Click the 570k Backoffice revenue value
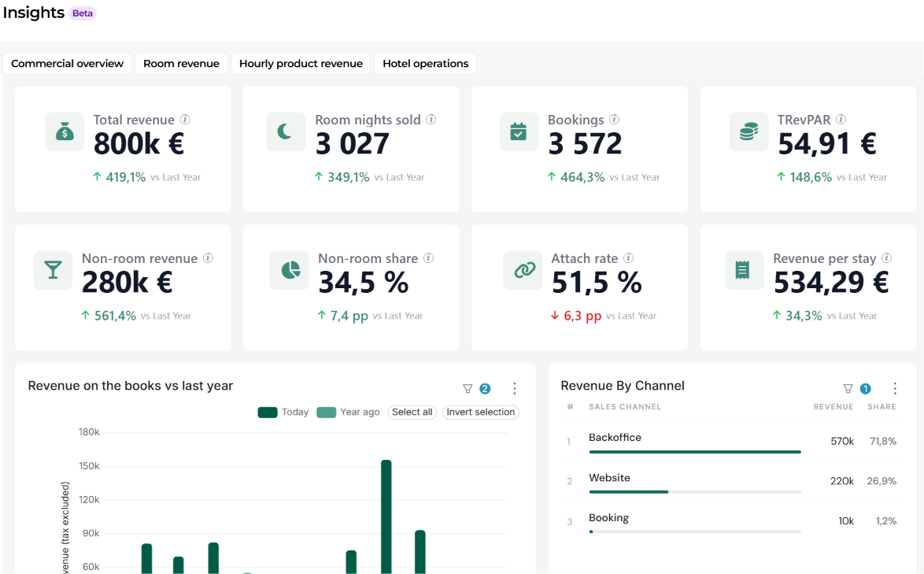The height and width of the screenshot is (574, 924). point(842,442)
